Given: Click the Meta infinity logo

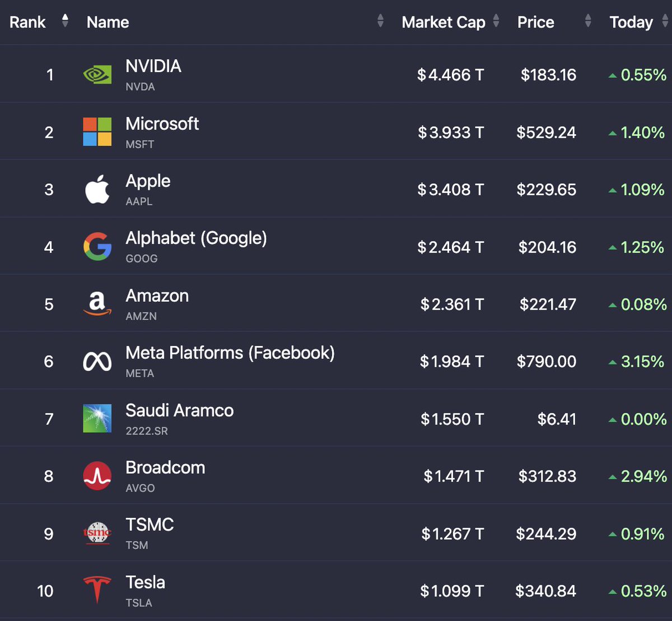Looking at the screenshot, I should click(x=97, y=362).
